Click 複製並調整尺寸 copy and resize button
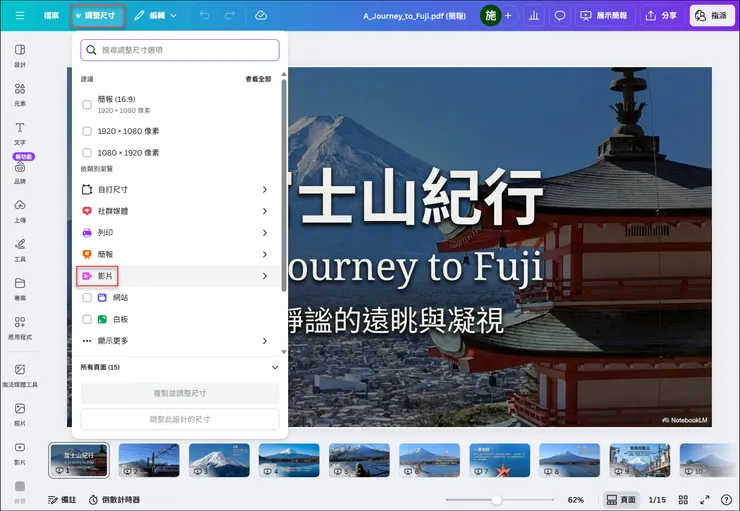Image resolution: width=740 pixels, height=511 pixels. pos(180,393)
